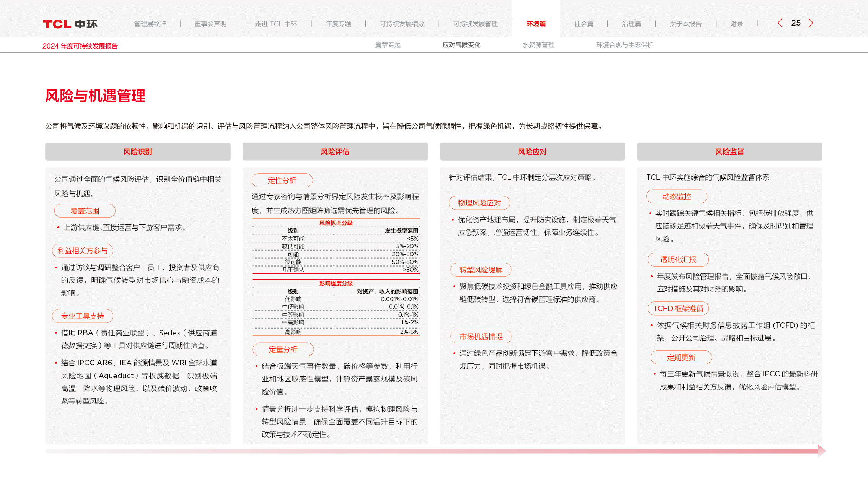Click the next page right arrow

coord(811,23)
